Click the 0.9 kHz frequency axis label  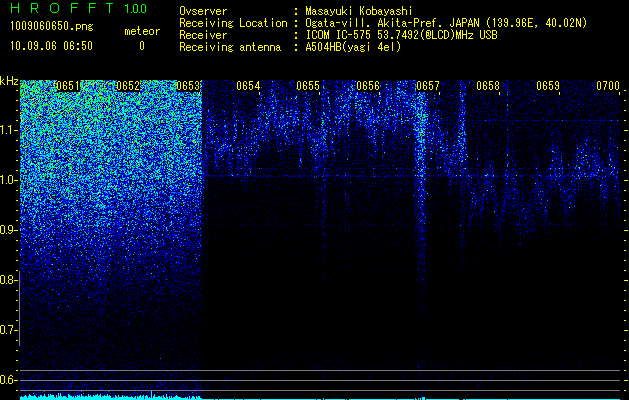[9, 230]
